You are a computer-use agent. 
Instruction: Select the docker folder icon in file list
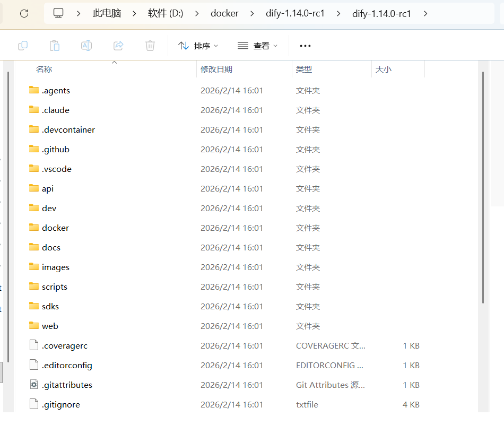pos(34,227)
